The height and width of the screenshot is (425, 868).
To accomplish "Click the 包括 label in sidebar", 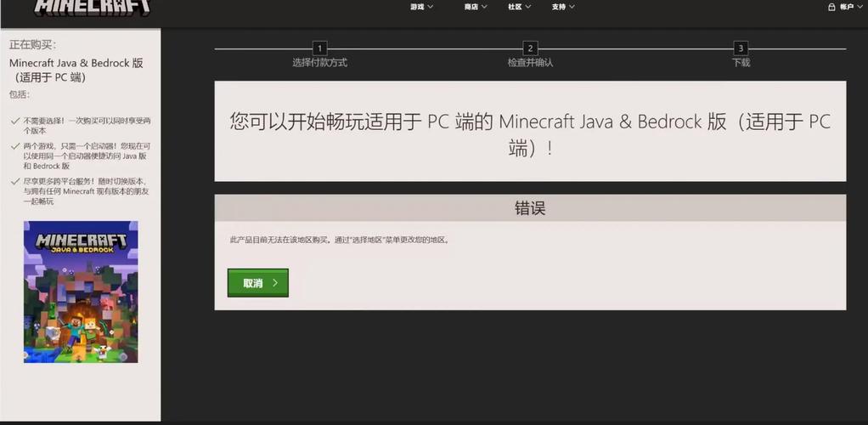I will point(20,94).
